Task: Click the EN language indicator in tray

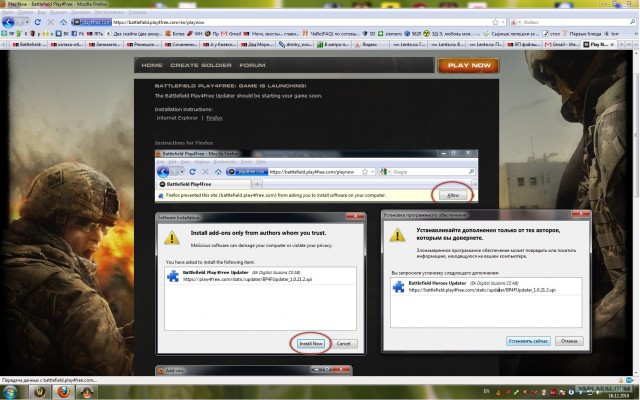Action: (x=486, y=392)
